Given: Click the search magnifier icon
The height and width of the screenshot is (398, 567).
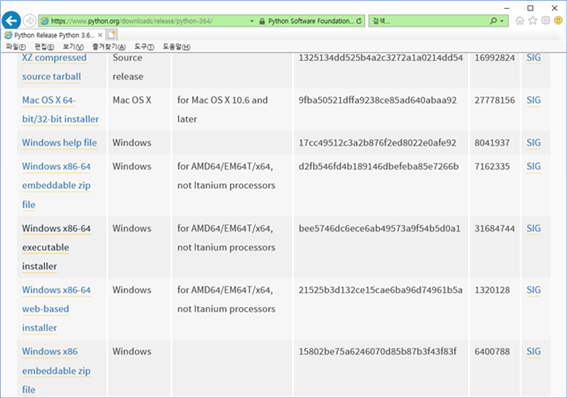Looking at the screenshot, I should tap(493, 21).
